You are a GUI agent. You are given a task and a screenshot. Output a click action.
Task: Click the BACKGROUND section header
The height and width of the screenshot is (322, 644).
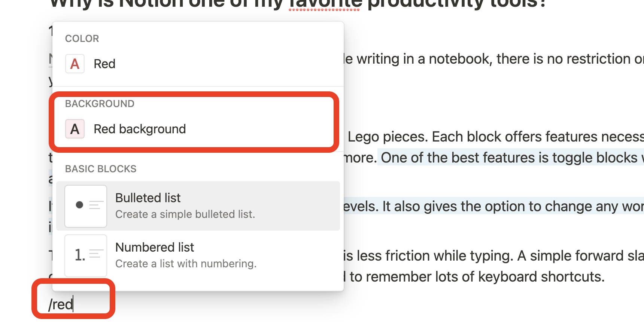pos(100,104)
